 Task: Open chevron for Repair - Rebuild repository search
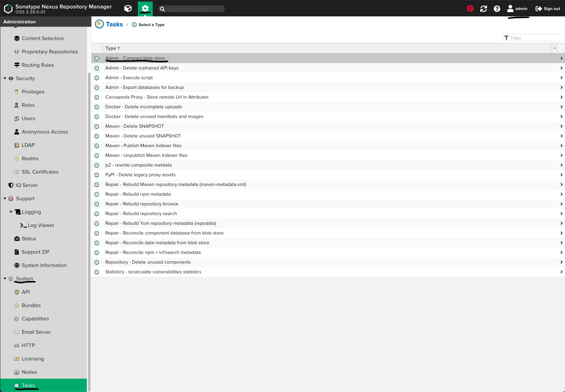tap(561, 214)
